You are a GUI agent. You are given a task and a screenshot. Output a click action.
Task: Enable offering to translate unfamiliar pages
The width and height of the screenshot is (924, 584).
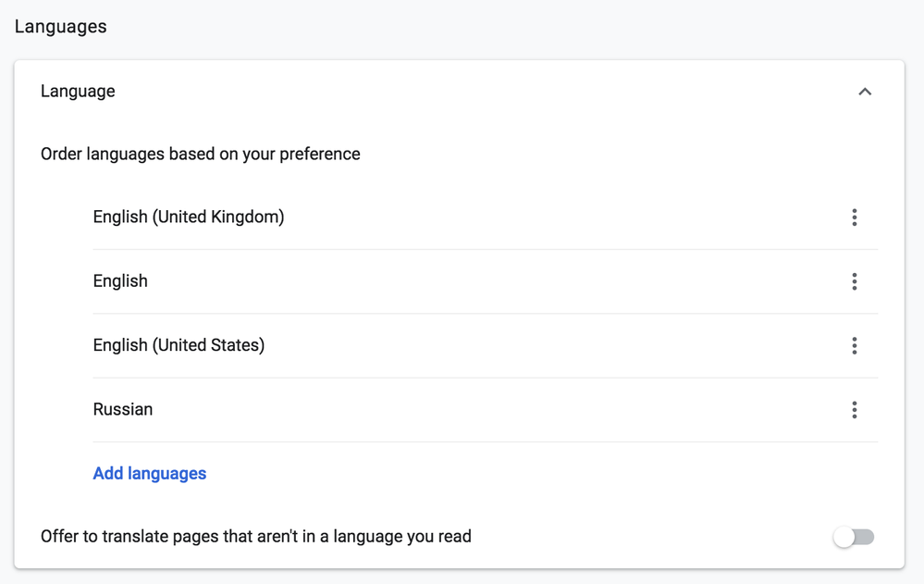click(x=853, y=536)
